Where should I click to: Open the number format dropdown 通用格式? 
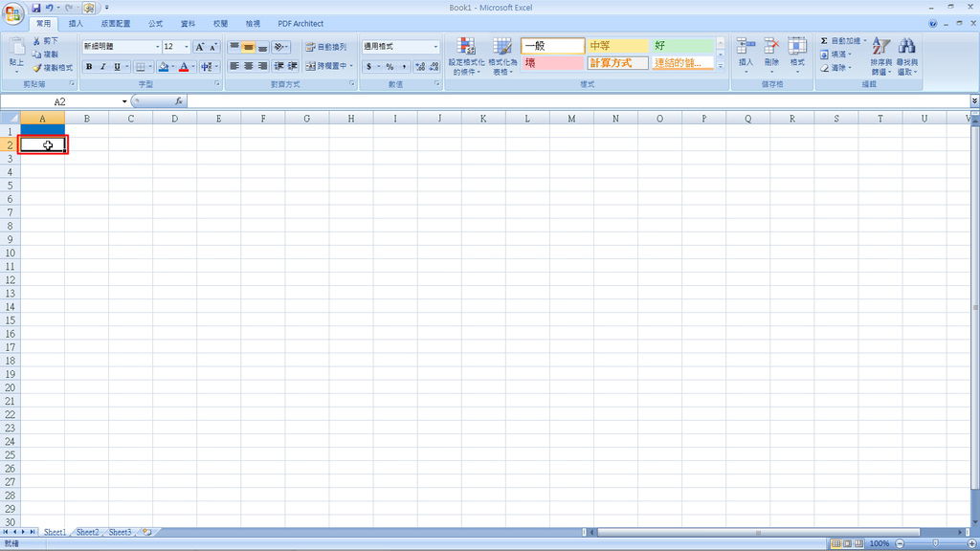tap(435, 47)
